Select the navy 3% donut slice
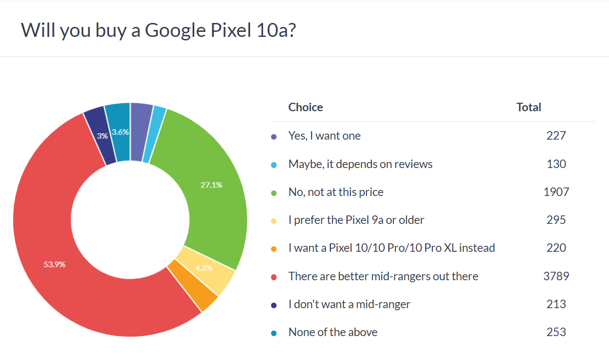 tap(101, 135)
